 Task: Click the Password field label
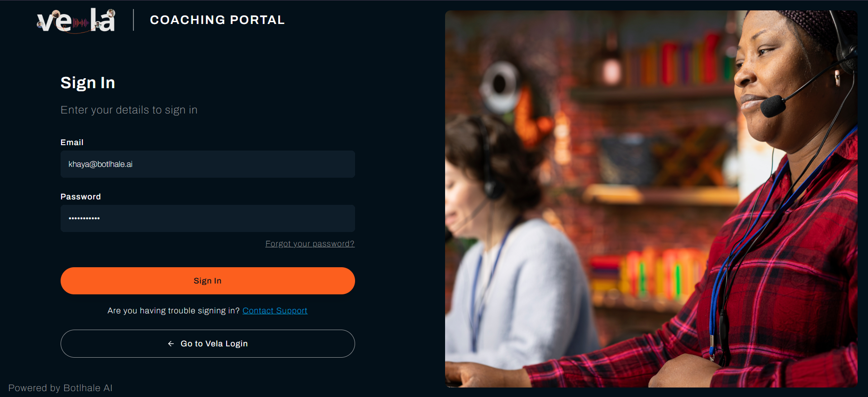coord(81,197)
